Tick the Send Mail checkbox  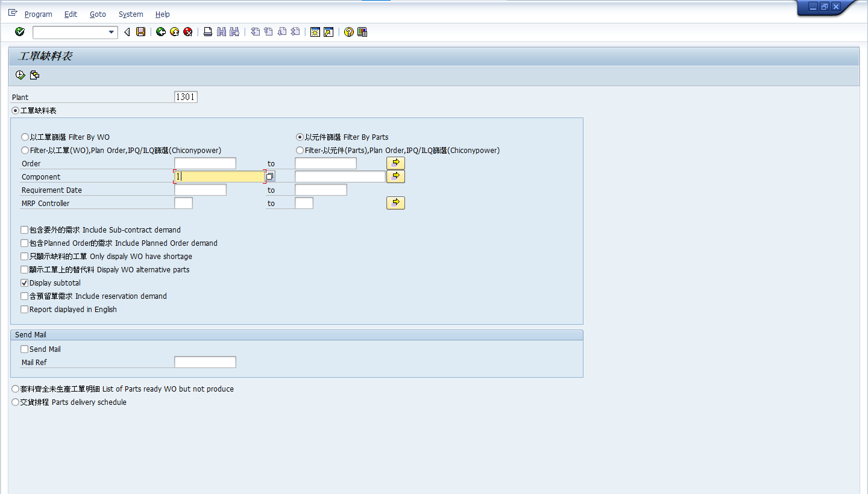pyautogui.click(x=25, y=349)
